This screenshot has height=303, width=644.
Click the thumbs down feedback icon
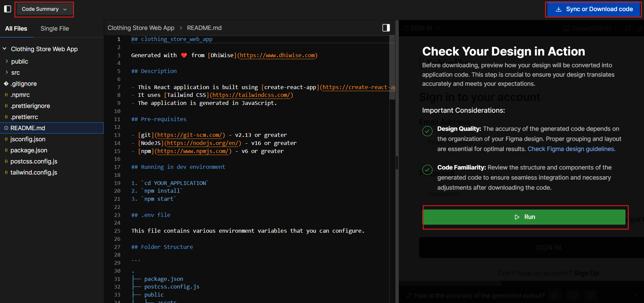click(x=590, y=296)
